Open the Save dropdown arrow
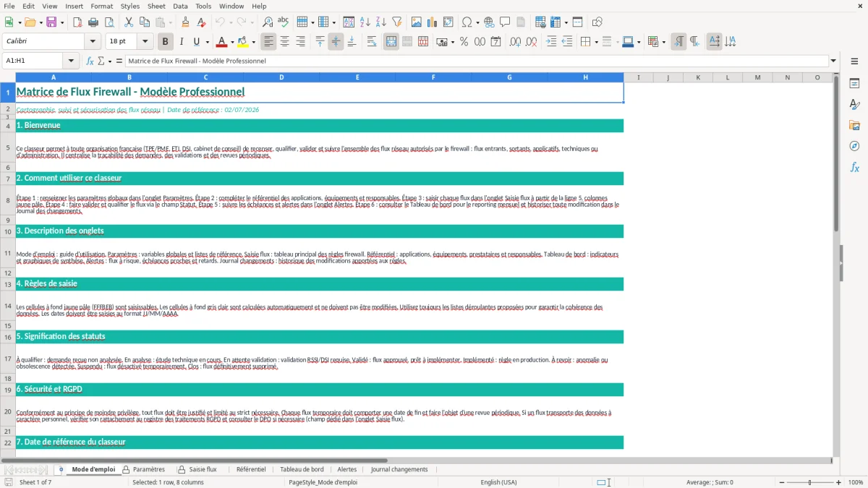Viewport: 868px width, 488px height. [x=61, y=22]
